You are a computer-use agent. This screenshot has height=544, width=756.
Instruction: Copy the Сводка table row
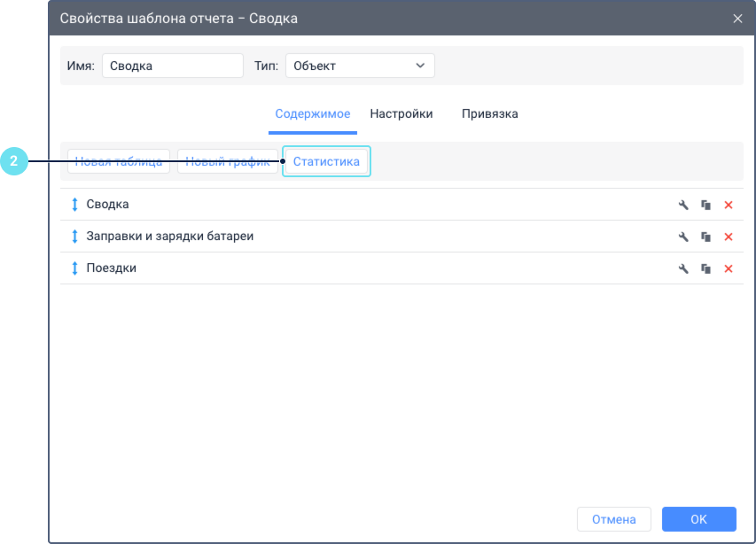[x=705, y=205]
